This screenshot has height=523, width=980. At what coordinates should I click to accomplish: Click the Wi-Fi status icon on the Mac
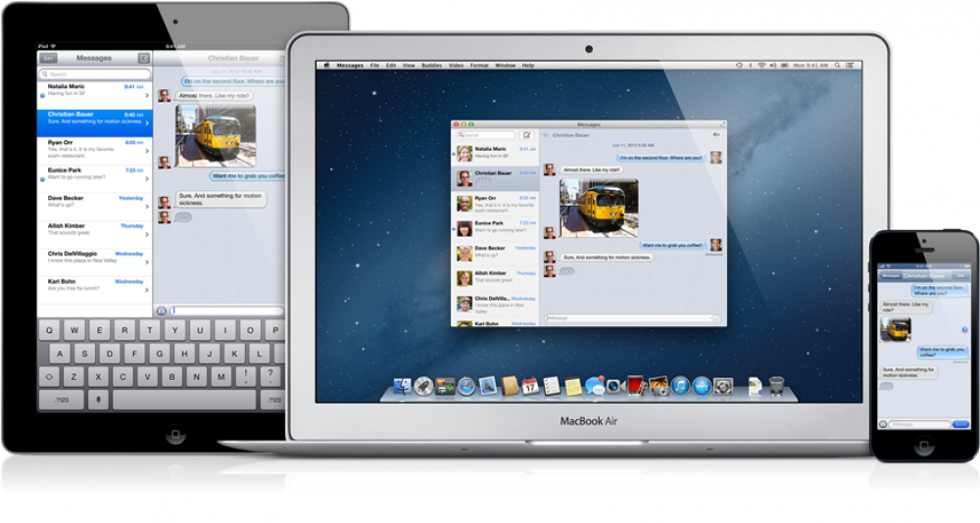[761, 65]
